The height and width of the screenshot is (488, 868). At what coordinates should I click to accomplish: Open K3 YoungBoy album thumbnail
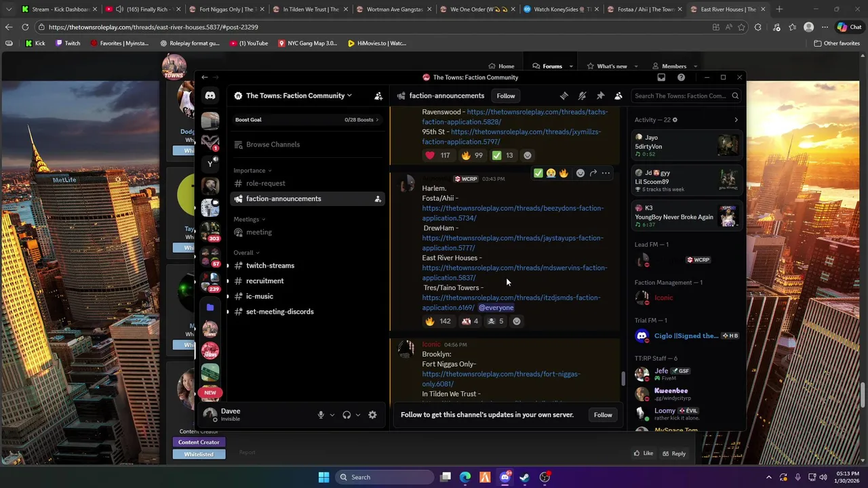728,217
